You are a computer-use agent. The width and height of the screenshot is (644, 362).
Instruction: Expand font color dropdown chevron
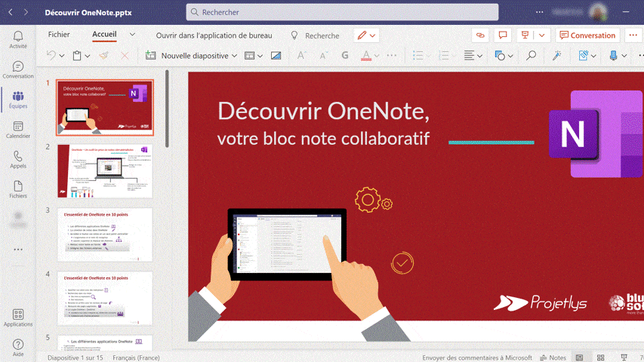377,56
